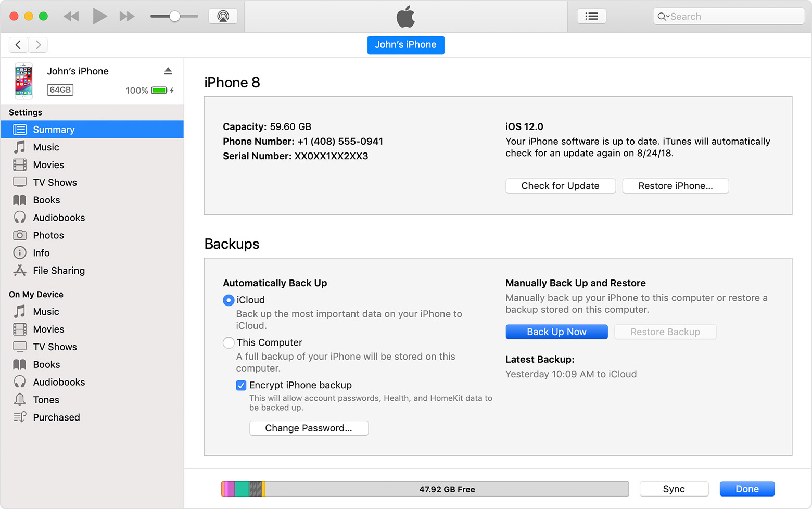
Task: Click Books icon under On My Device
Action: [x=20, y=364]
